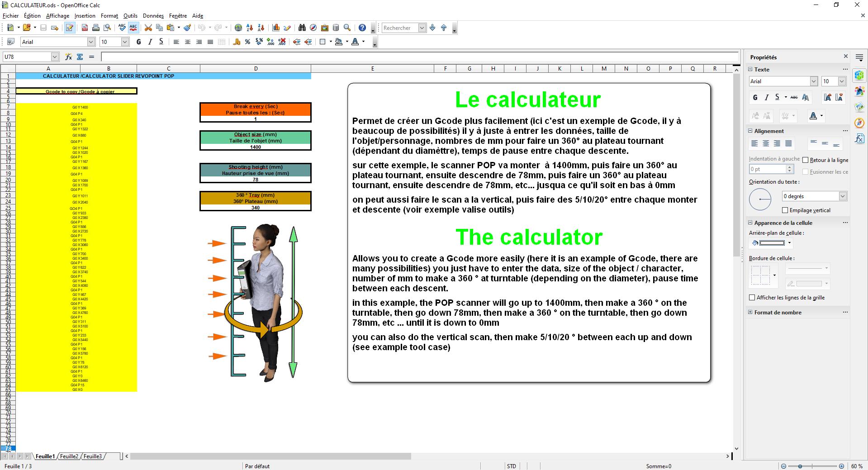Apply Percent number format icon

tap(247, 42)
